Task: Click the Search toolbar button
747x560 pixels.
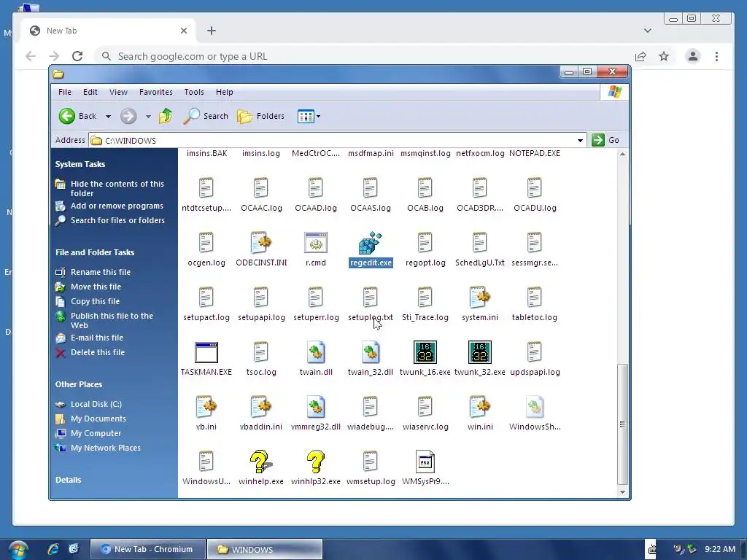Action: [206, 116]
